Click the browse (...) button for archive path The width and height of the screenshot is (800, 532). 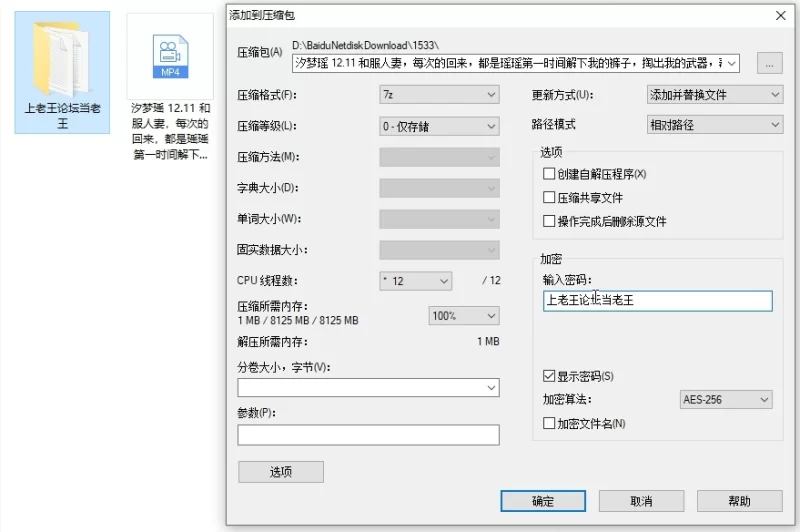[x=769, y=64]
